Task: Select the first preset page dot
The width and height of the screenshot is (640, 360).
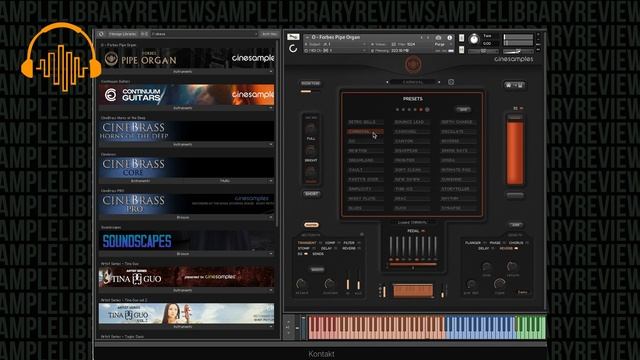Action: [397, 109]
